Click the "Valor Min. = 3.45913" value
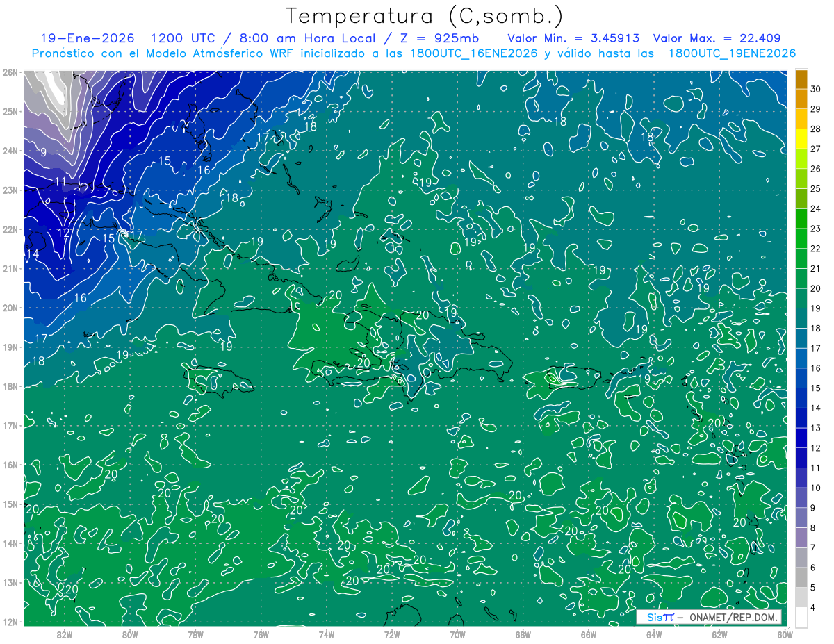Image resolution: width=834 pixels, height=644 pixels. click(x=573, y=38)
